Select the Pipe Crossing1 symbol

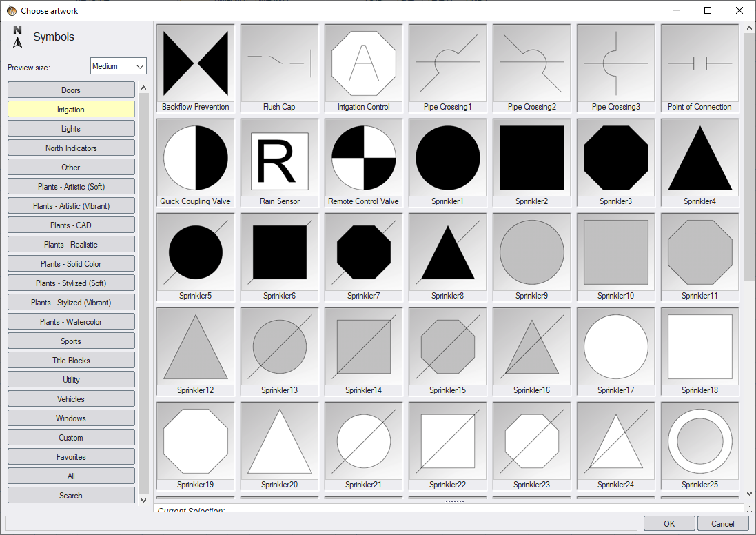(447, 68)
